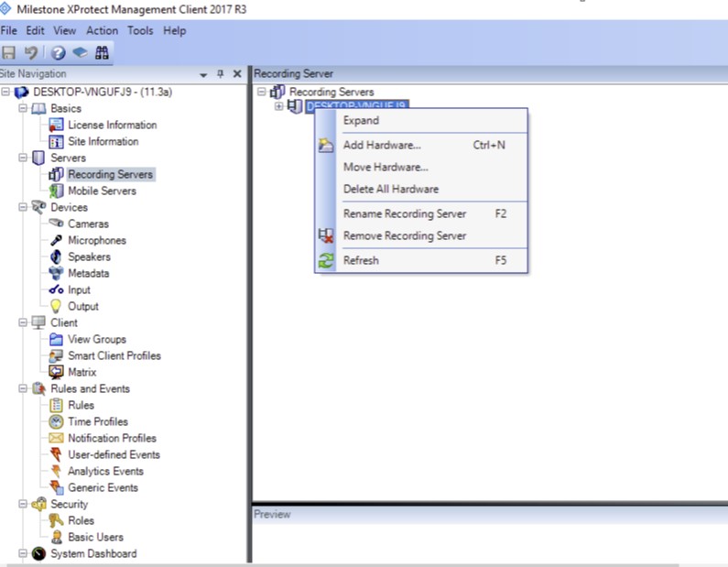
Task: Choose Add Hardware from context menu
Action: click(381, 145)
